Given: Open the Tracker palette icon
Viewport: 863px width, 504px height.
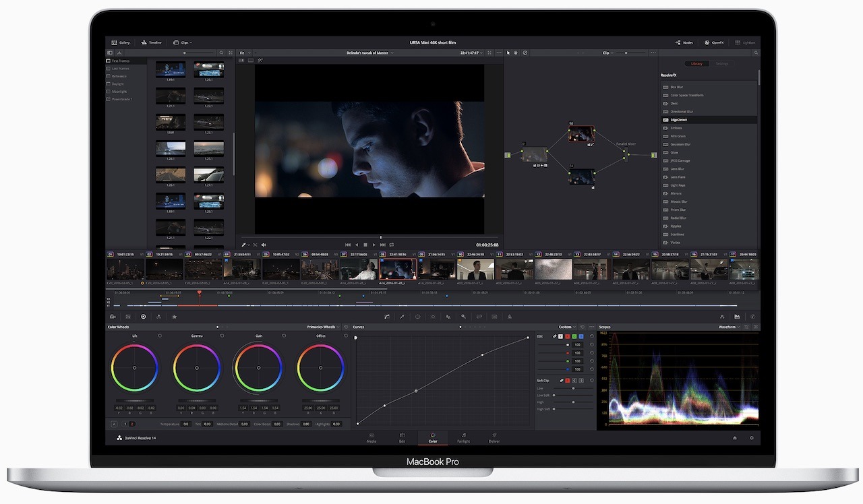Looking at the screenshot, I should coord(433,316).
